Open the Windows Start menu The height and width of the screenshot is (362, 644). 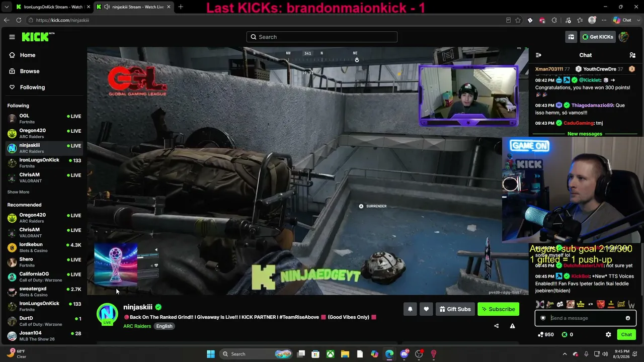pyautogui.click(x=211, y=354)
